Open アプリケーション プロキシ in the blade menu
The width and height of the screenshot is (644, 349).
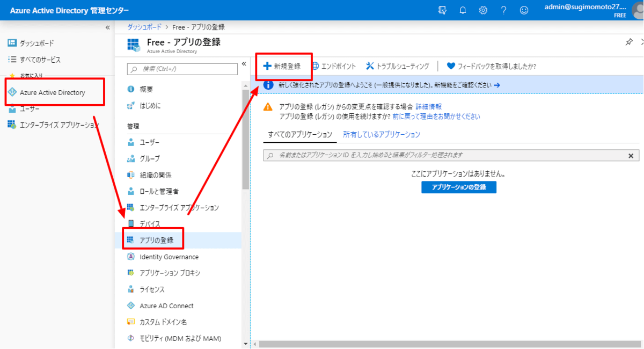click(x=170, y=273)
